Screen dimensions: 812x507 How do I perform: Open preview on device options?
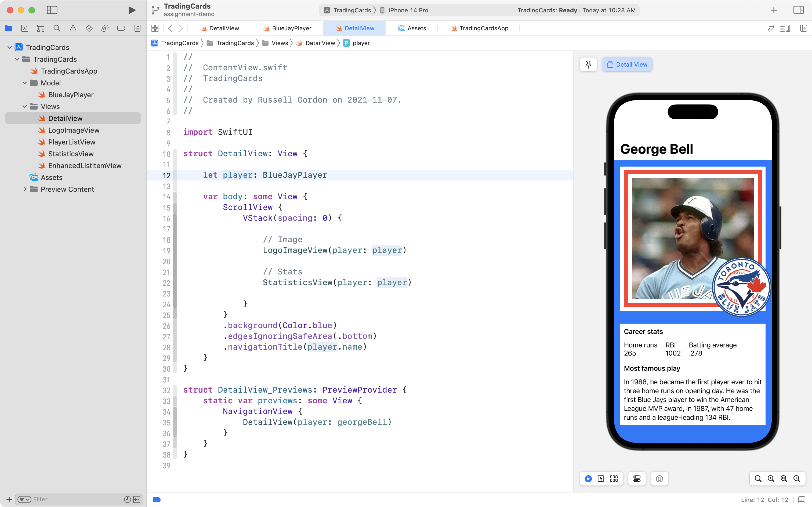point(659,479)
